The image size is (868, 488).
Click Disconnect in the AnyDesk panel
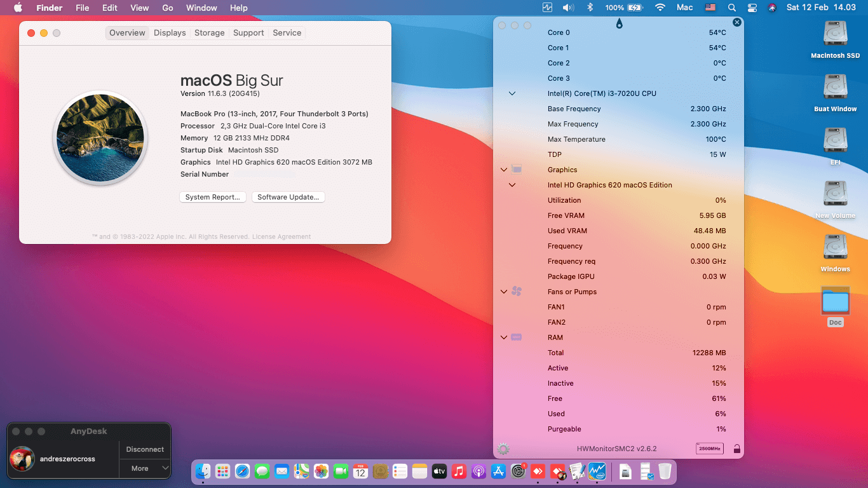(x=145, y=449)
